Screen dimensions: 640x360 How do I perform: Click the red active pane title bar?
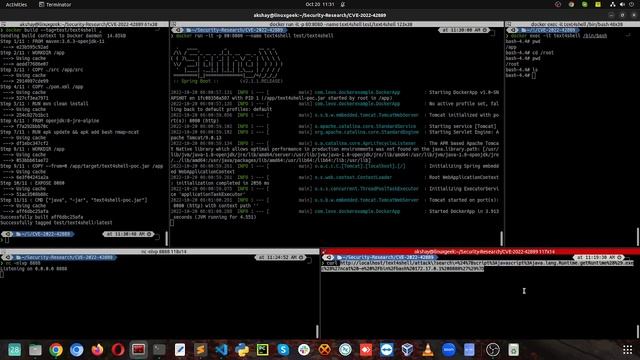pos(480,252)
